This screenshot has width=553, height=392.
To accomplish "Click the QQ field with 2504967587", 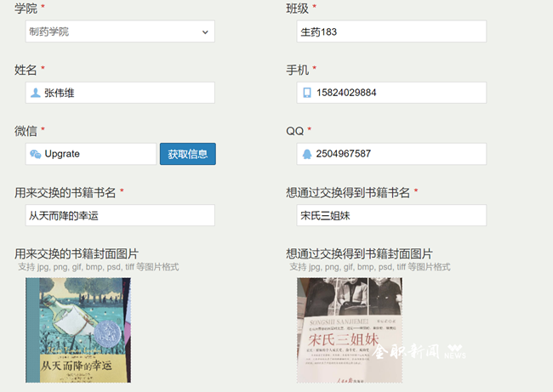I will point(391,154).
